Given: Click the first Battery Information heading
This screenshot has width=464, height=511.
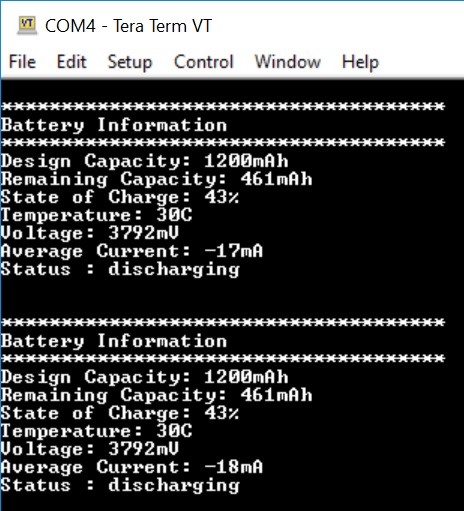Looking at the screenshot, I should [114, 126].
